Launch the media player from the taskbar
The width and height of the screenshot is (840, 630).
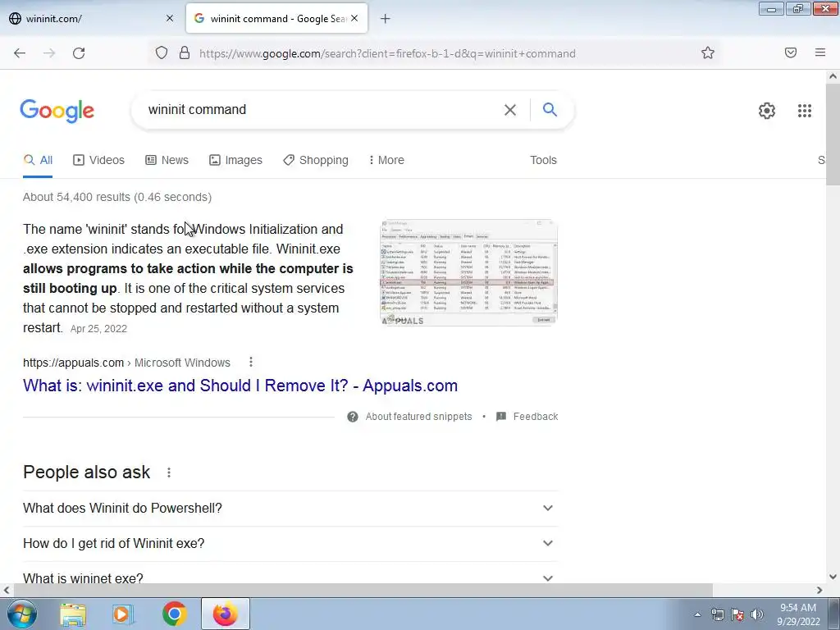pyautogui.click(x=123, y=614)
